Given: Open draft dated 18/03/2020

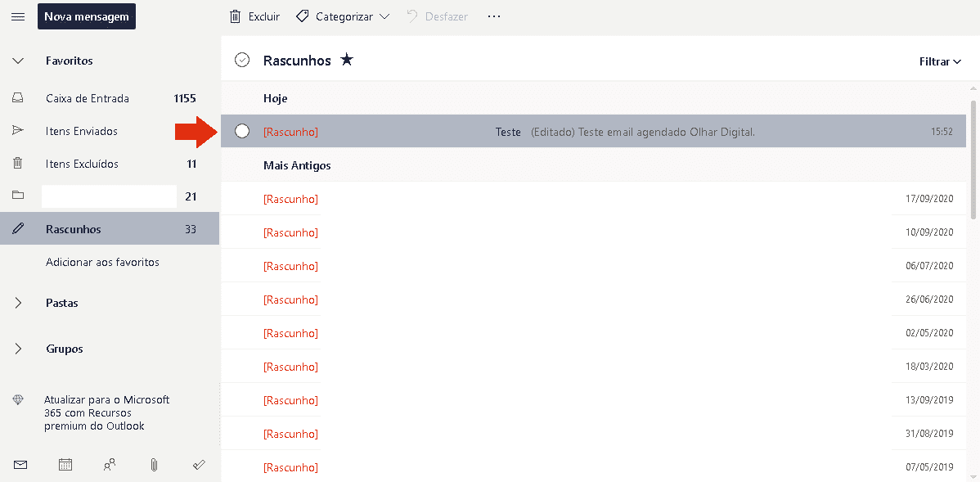Looking at the screenshot, I should [x=594, y=367].
